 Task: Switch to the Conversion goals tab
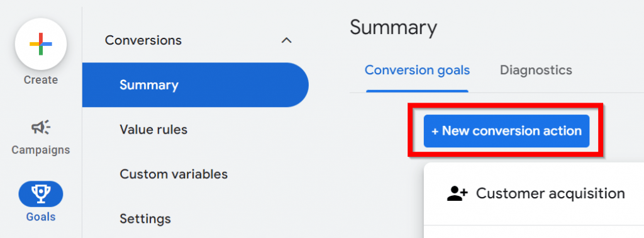coord(418,71)
